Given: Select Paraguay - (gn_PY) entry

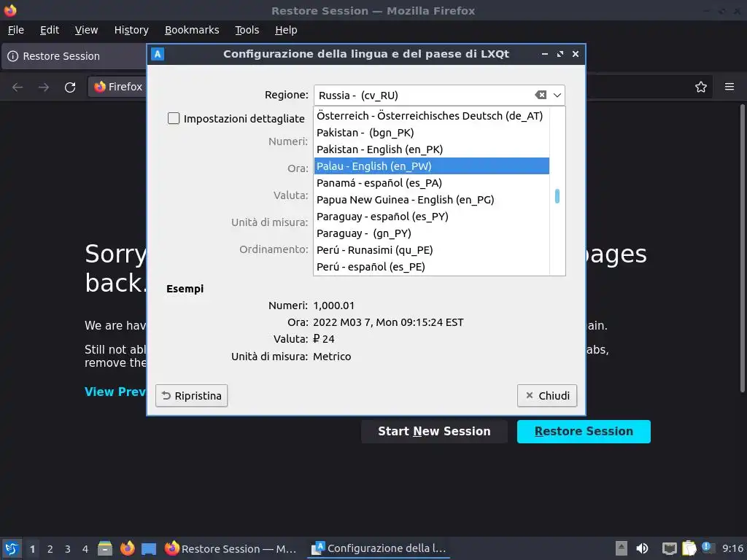Looking at the screenshot, I should pyautogui.click(x=431, y=233).
